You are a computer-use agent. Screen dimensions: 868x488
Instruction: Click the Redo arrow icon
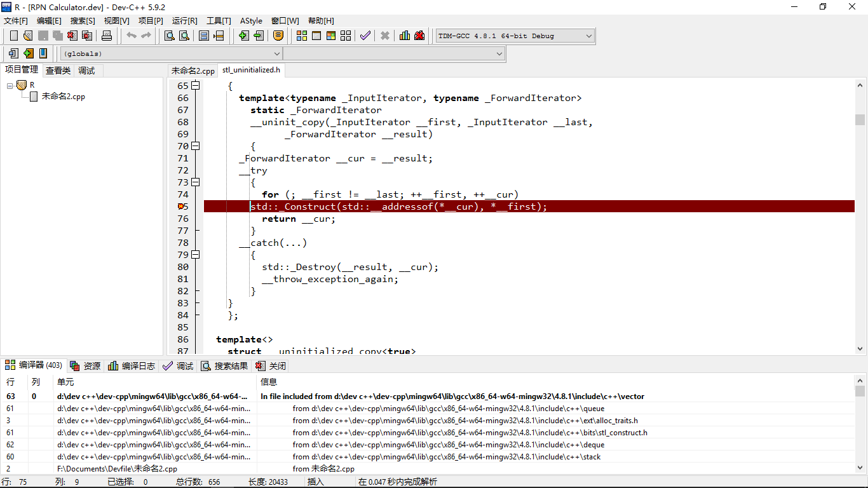(146, 36)
